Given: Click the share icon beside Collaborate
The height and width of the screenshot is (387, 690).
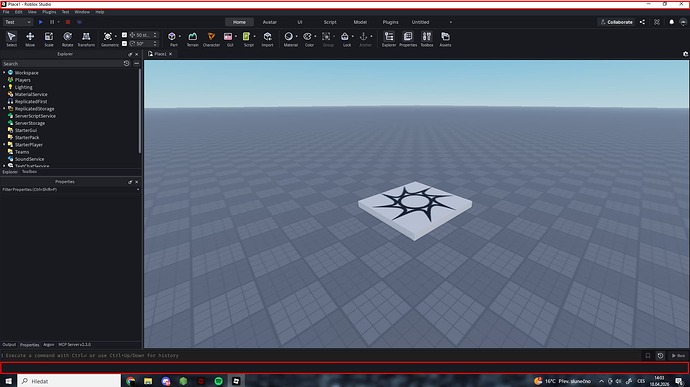Looking at the screenshot, I should 642,22.
